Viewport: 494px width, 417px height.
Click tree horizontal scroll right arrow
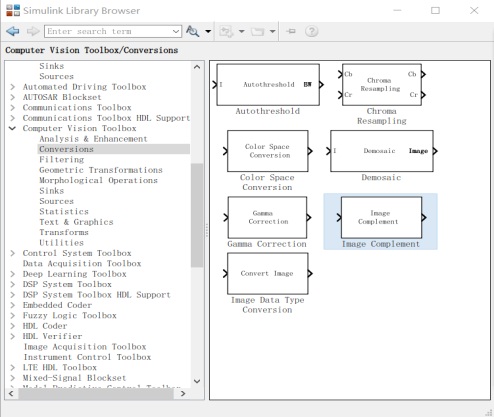click(183, 394)
